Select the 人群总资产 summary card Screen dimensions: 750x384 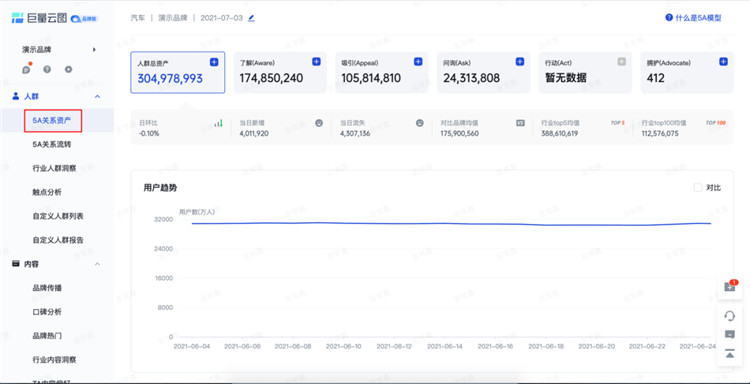click(x=177, y=73)
